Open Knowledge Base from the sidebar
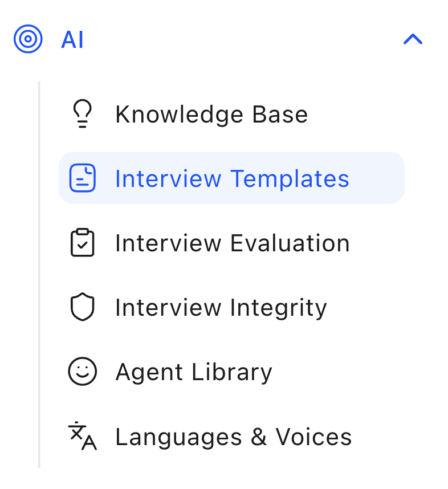The width and height of the screenshot is (448, 489). coord(211,115)
